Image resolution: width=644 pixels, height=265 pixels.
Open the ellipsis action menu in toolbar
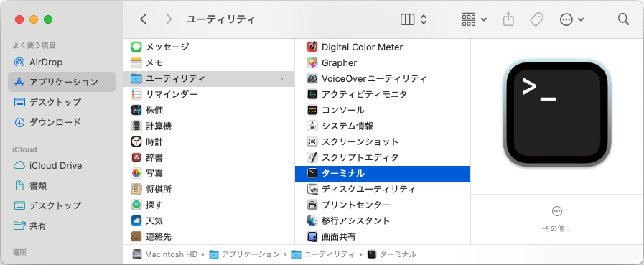tap(571, 19)
